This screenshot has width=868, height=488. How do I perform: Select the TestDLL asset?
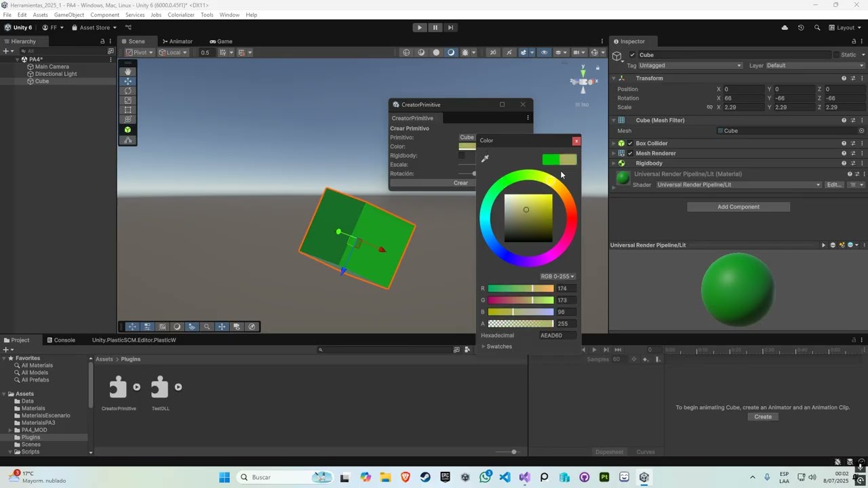click(161, 393)
